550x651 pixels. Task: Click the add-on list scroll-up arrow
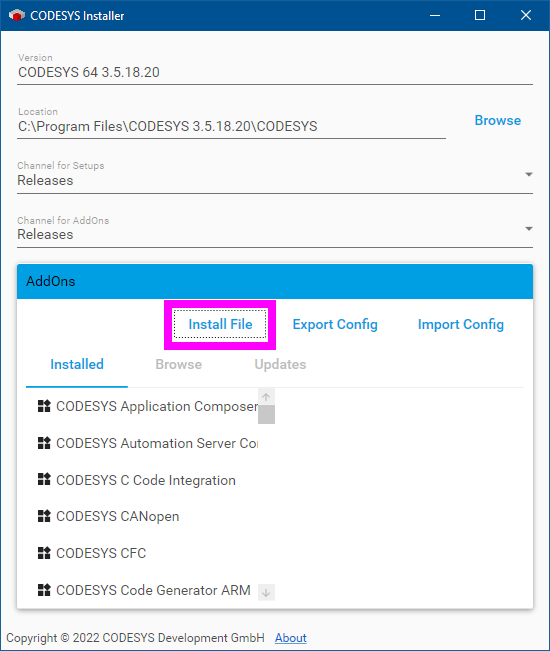(266, 397)
